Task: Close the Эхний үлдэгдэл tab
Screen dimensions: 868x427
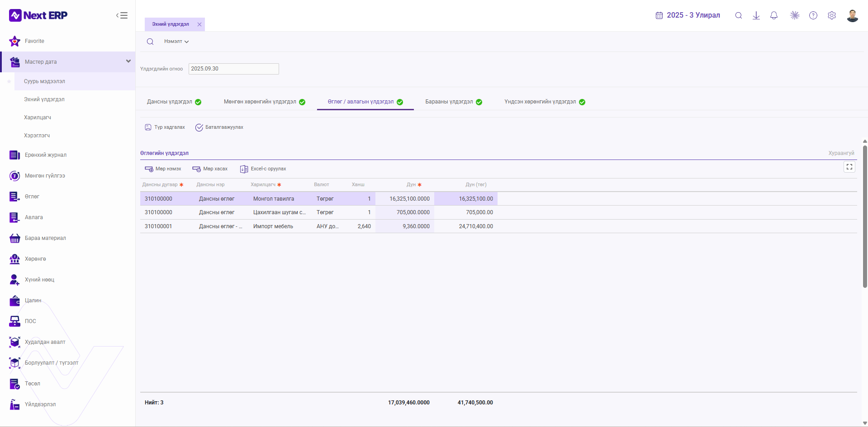Action: click(199, 24)
